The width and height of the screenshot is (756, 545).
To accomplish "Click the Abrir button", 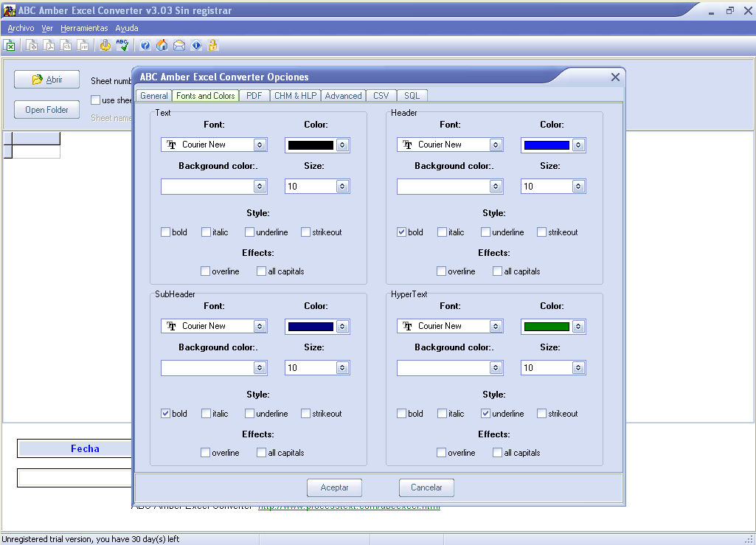I will tap(46, 80).
